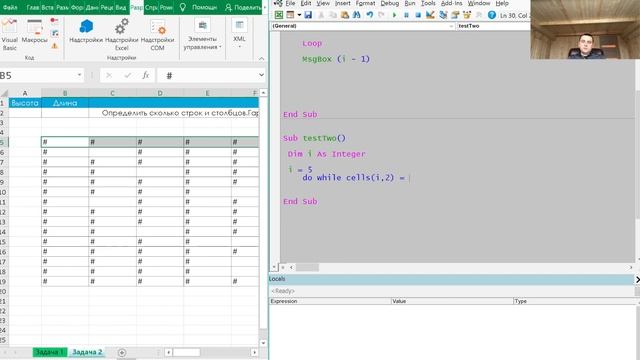Switch to sheet tab Задача 1
640x360 pixels.
49,352
